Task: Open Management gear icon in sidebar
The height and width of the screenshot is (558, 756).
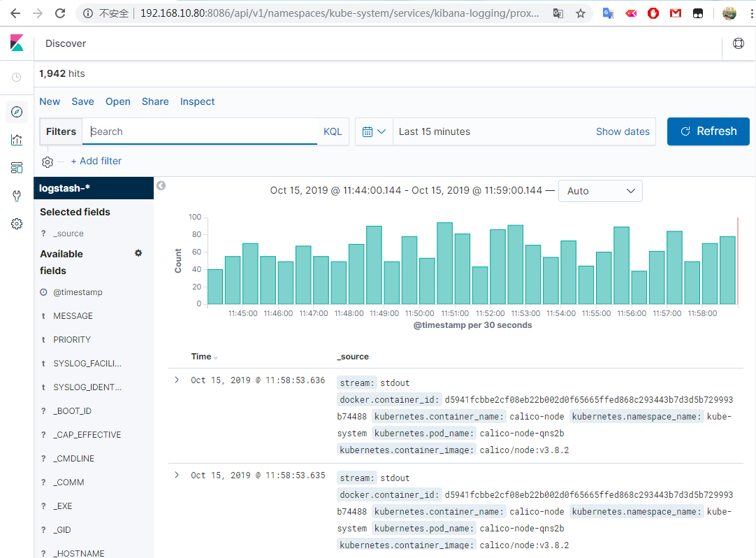Action: pos(17,224)
